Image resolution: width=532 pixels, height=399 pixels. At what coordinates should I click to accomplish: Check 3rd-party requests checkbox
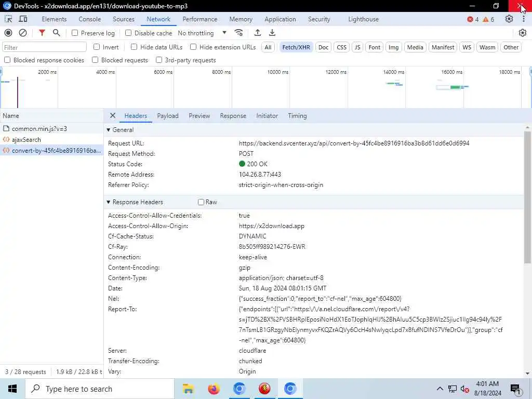pyautogui.click(x=159, y=60)
